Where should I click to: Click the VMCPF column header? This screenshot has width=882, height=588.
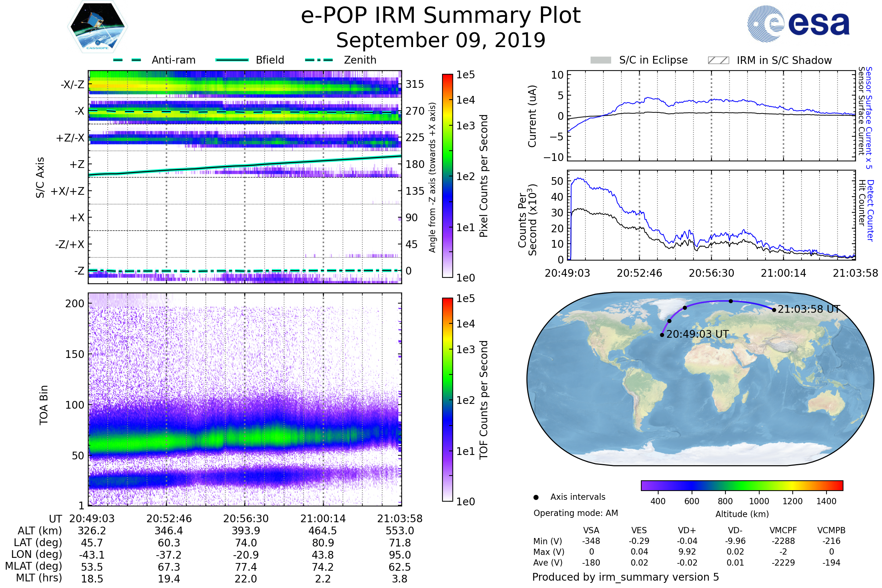(x=783, y=530)
